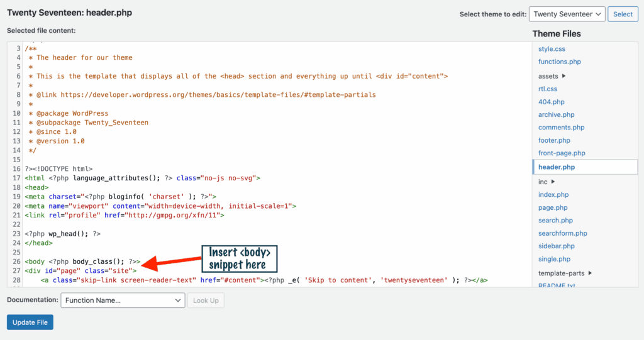Viewport: 644px width, 340px height.
Task: Open 404.php theme file
Action: click(551, 102)
